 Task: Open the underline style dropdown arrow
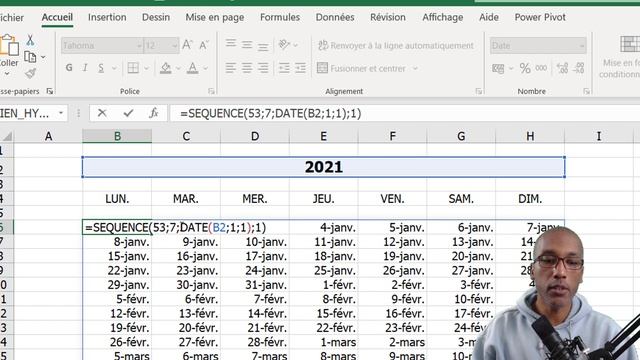114,68
